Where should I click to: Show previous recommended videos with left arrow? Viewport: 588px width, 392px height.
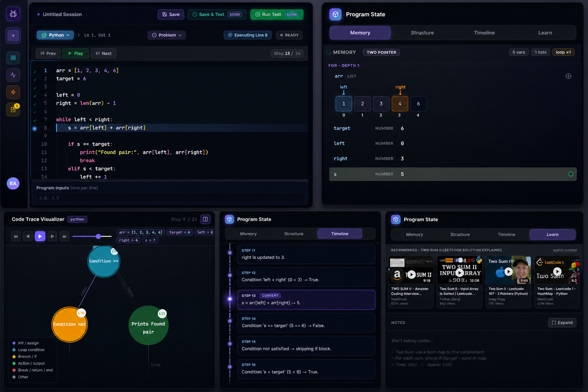[389, 270]
